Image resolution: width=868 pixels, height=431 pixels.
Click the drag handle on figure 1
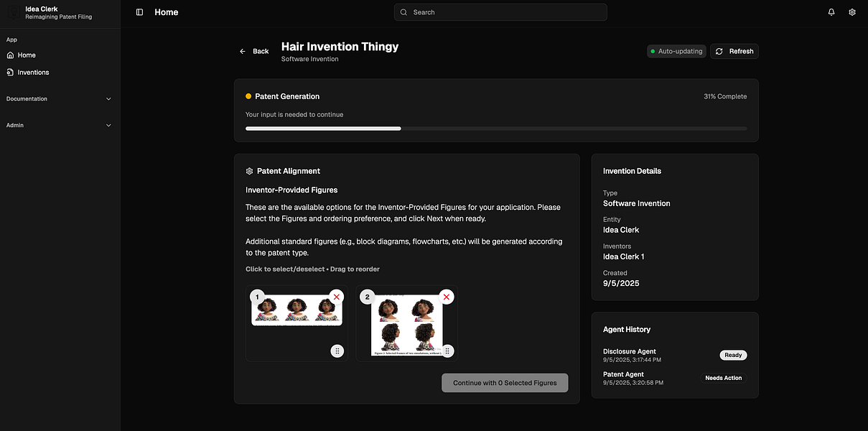(337, 351)
